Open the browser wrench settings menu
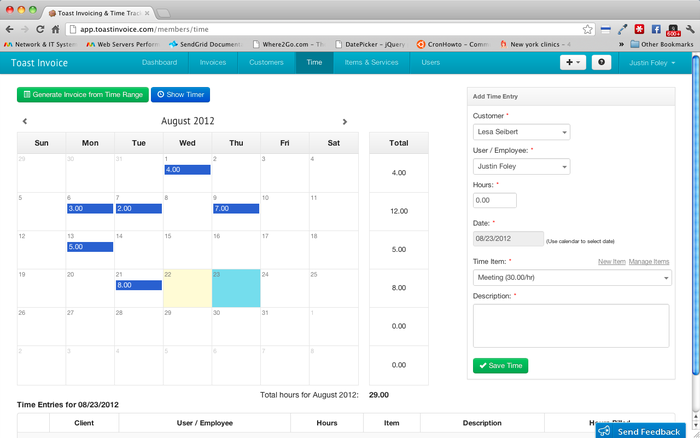This screenshot has width=700, height=438. point(689,29)
